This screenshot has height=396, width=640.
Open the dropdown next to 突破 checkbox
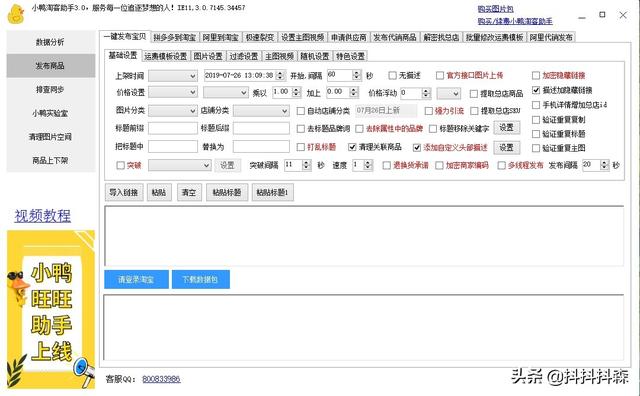180,165
